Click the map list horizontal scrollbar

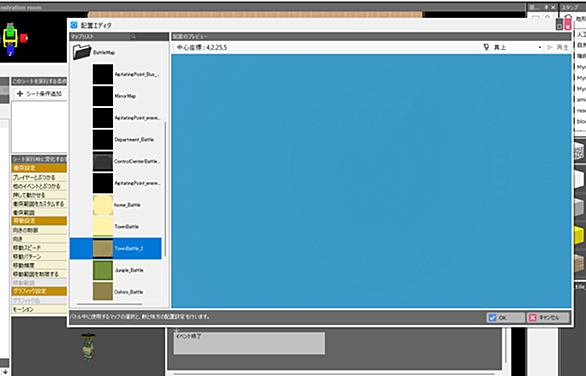tap(110, 304)
